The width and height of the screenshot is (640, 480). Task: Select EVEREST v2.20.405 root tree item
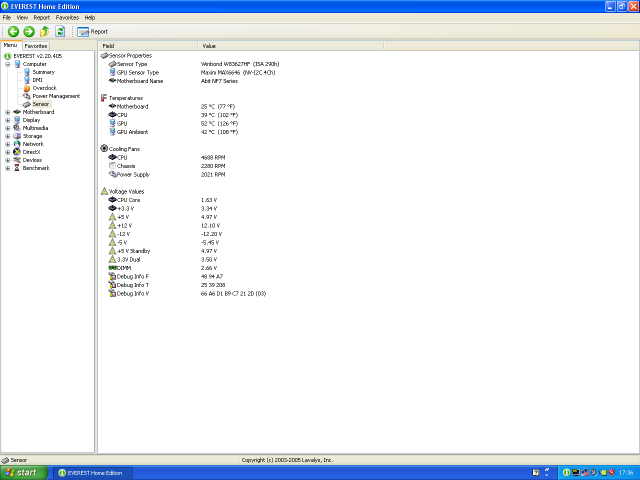point(38,56)
